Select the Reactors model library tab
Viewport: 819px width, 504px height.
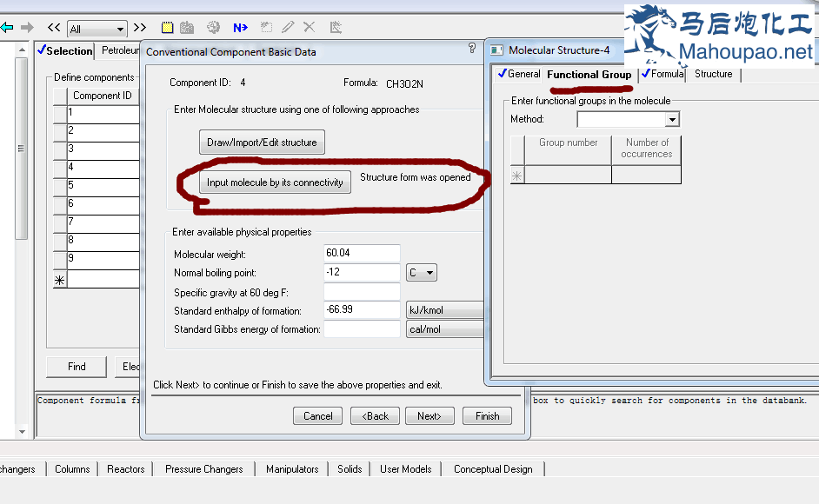point(126,469)
